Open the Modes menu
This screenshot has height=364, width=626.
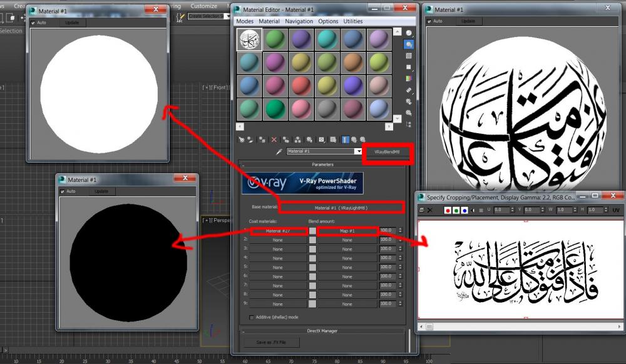[245, 21]
